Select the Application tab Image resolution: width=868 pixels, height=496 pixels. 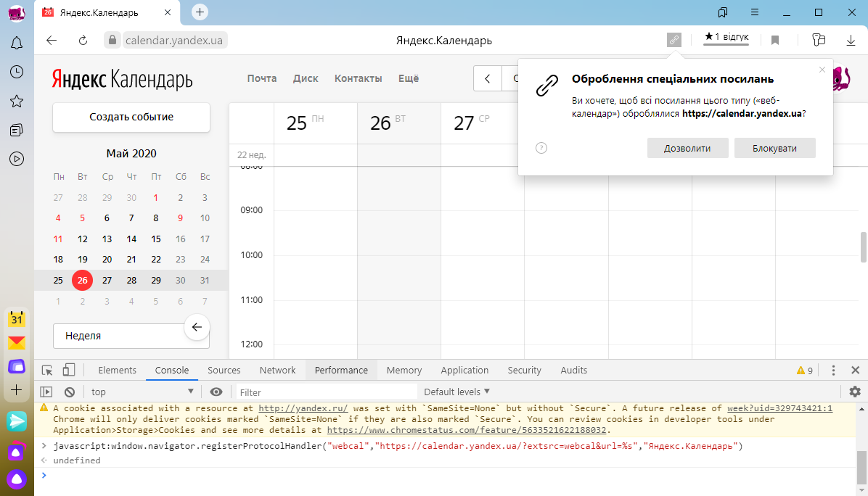[x=464, y=371]
